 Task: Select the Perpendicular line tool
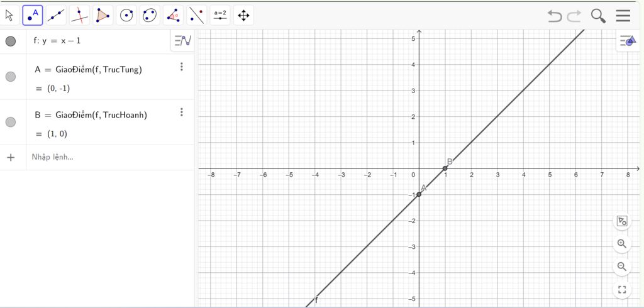tap(80, 16)
